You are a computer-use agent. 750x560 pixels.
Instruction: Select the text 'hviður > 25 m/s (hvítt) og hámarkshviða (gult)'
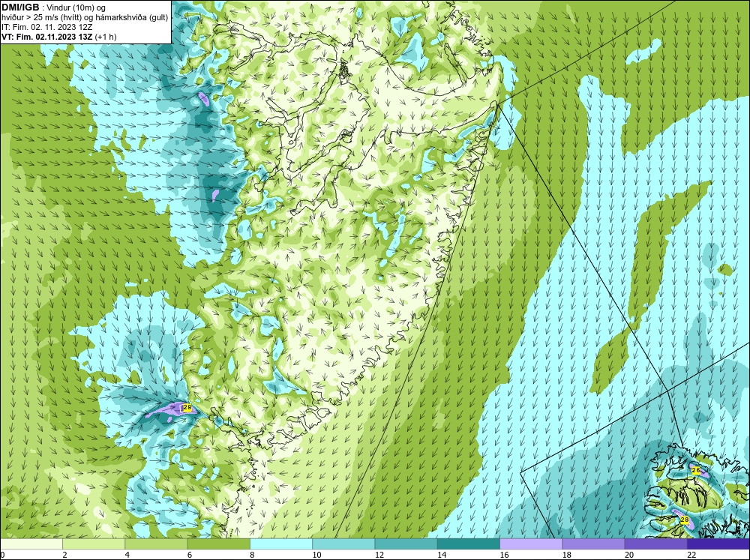point(85,18)
